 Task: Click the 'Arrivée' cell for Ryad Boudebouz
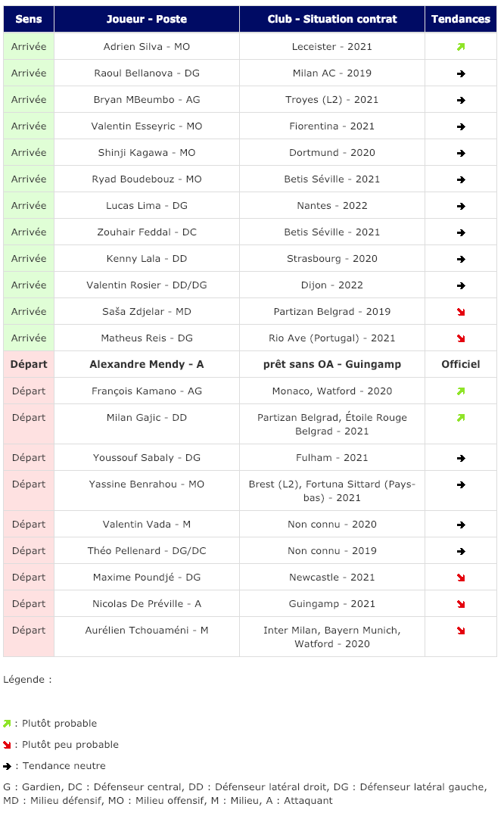[x=29, y=179]
